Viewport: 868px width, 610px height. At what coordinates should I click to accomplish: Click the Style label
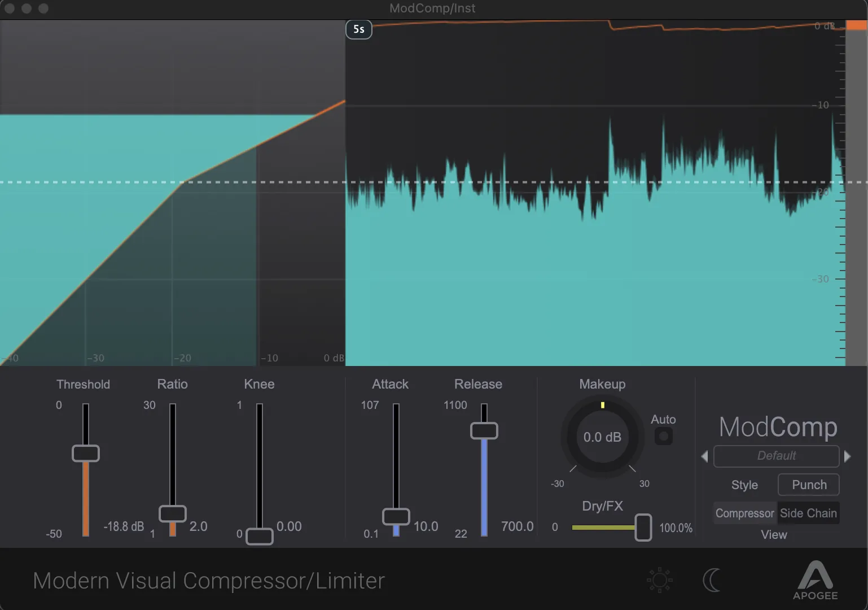(x=744, y=485)
